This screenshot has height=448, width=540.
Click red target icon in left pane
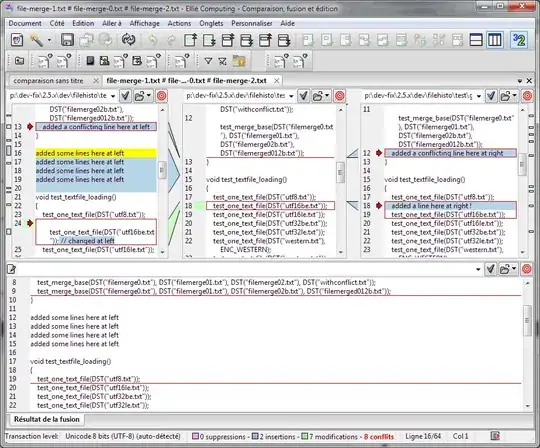(x=162, y=95)
